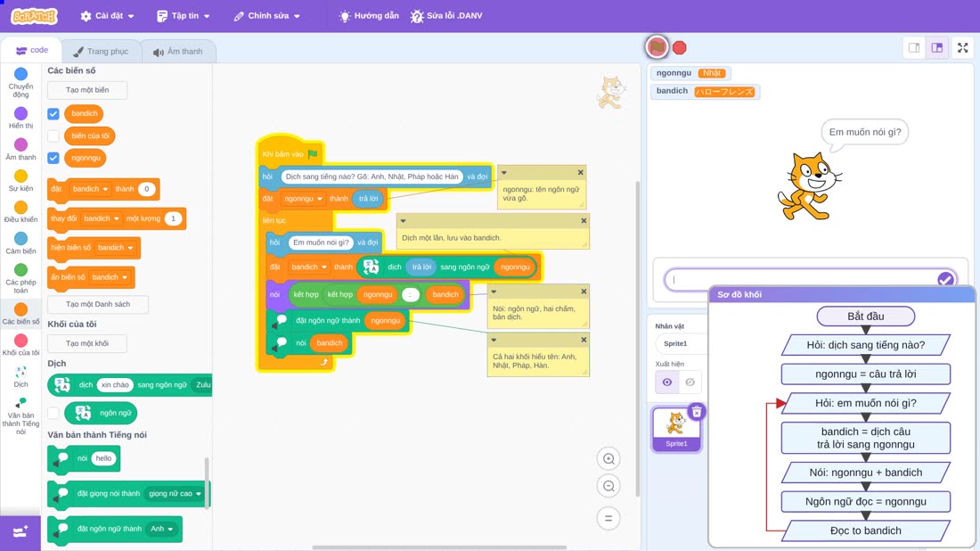Uncheck the bandich variable checkbox
This screenshot has height=551, width=980.
click(x=53, y=114)
